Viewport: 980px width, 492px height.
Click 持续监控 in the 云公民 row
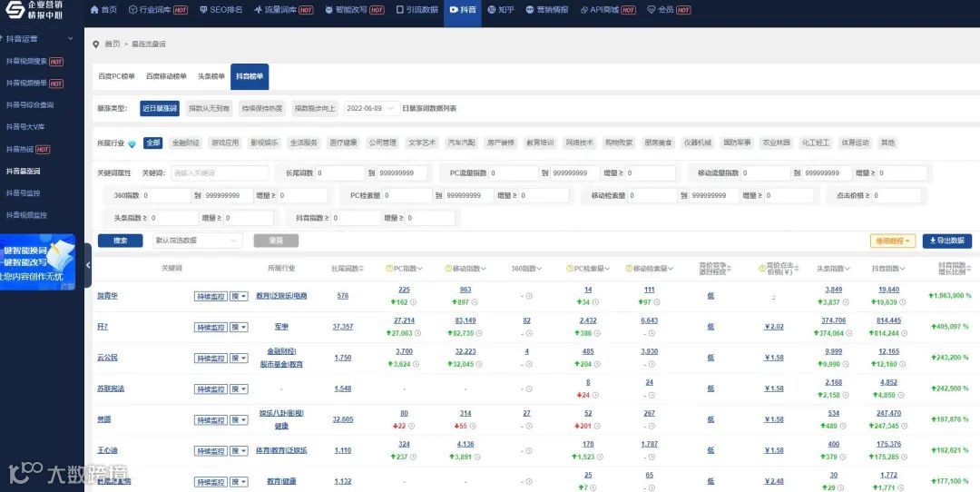point(211,359)
